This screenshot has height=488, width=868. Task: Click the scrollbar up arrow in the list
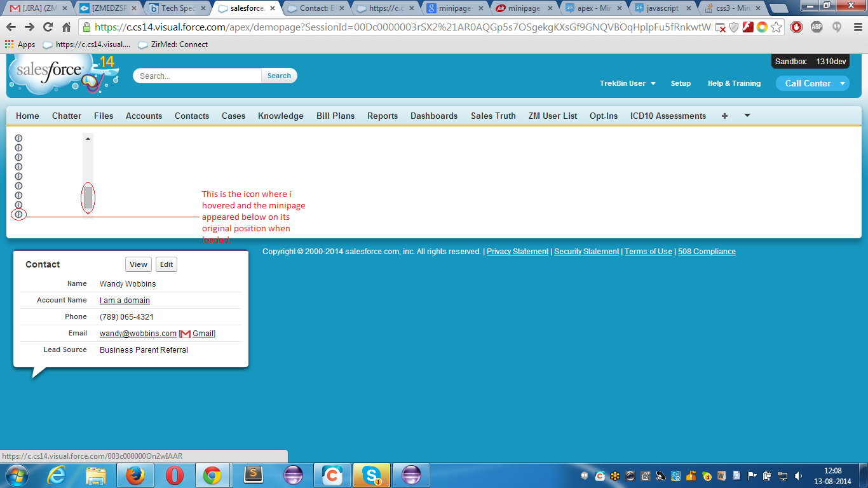click(88, 138)
